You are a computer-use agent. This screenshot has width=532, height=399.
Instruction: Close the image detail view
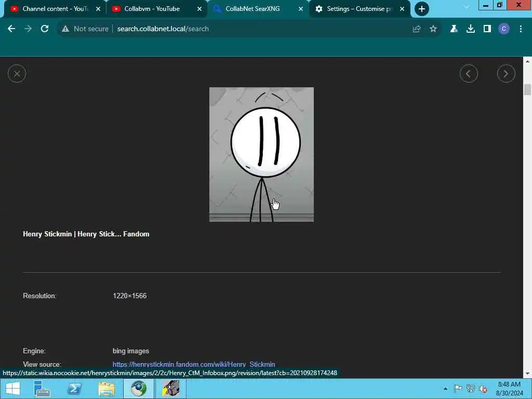pos(17,74)
